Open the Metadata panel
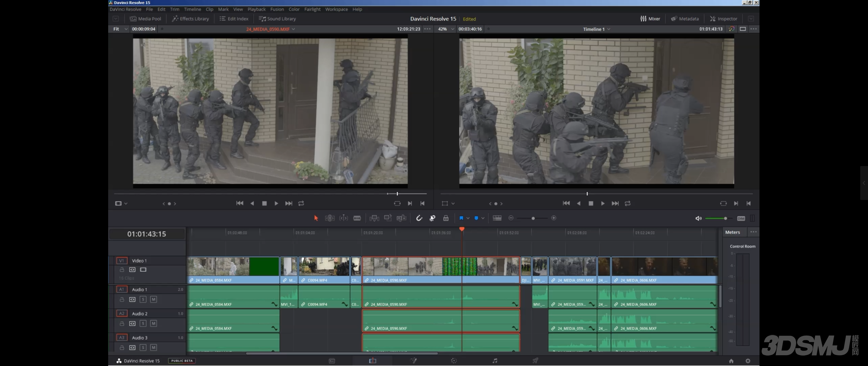The image size is (868, 366). (x=685, y=19)
